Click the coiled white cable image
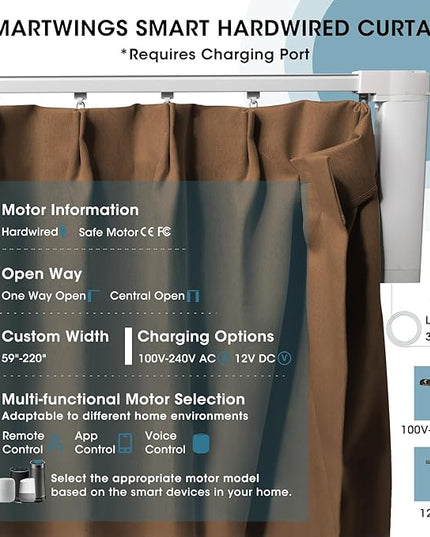 404,328
